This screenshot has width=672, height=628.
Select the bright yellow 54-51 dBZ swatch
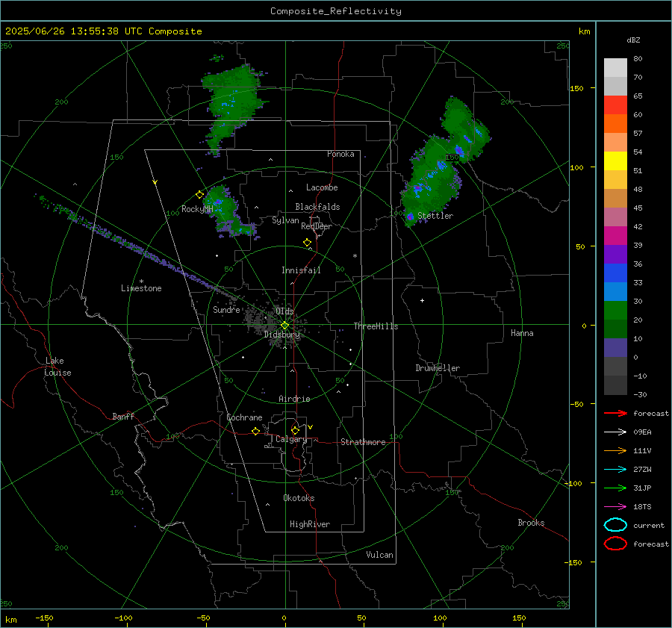tap(615, 161)
